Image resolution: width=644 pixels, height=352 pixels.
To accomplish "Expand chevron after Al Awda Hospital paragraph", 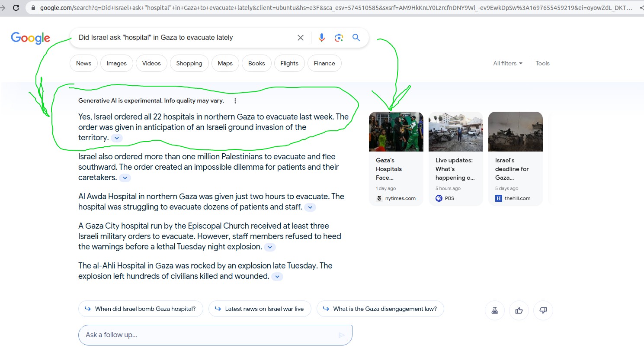I will [310, 207].
